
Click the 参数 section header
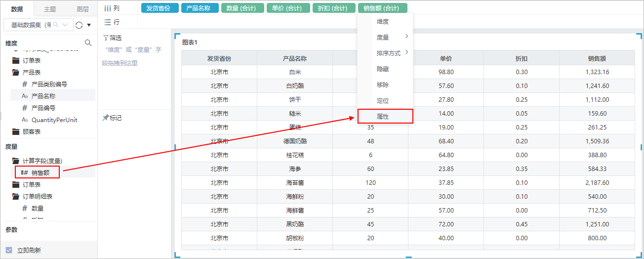[x=11, y=230]
